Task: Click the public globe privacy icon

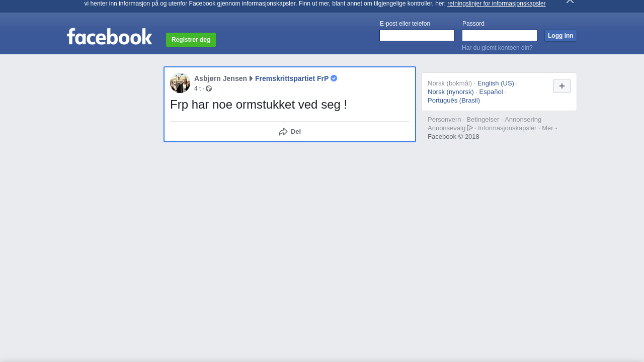Action: click(x=209, y=88)
